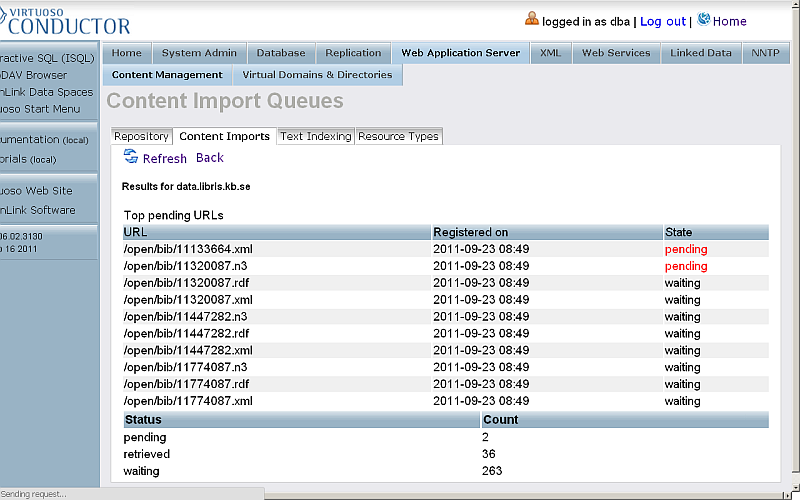
Task: Click the globe icon next to Home
Action: (x=703, y=19)
